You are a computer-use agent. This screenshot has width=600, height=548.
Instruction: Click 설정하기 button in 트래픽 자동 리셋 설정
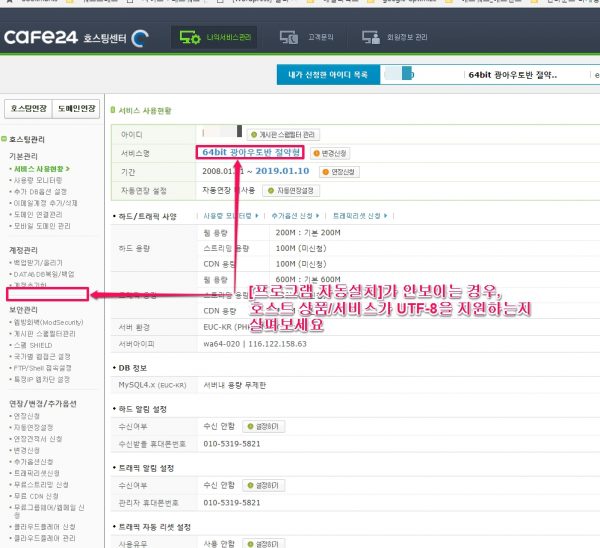(263, 544)
